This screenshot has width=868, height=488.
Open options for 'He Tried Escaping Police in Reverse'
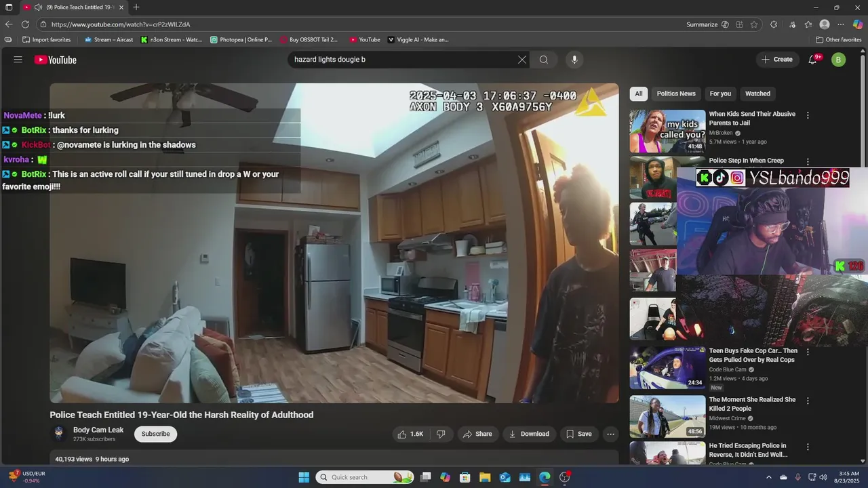coord(808,447)
